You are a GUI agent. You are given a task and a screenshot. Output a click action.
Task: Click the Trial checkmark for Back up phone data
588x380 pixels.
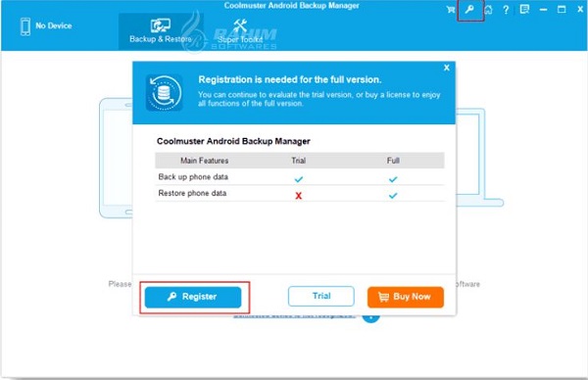click(299, 179)
